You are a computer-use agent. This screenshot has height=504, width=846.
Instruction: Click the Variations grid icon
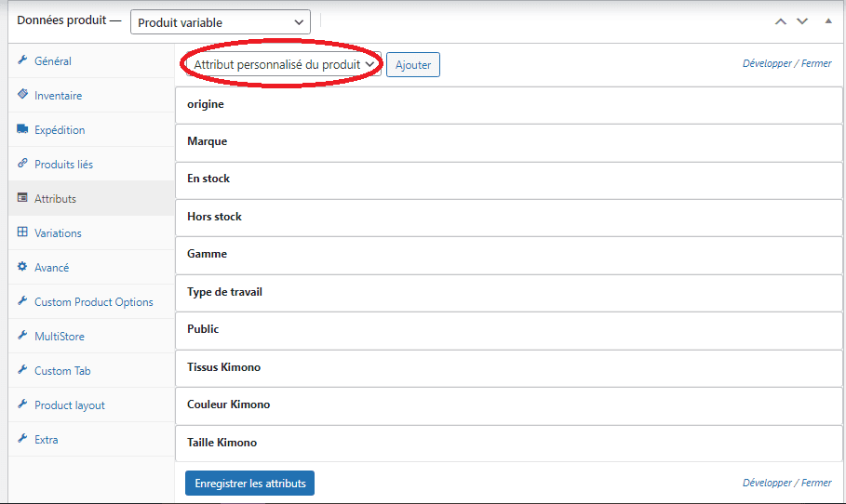(x=22, y=232)
